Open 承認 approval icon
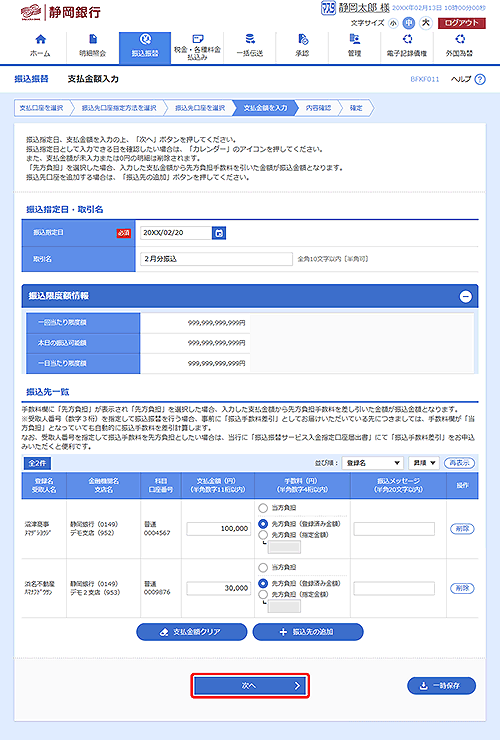 click(303, 39)
